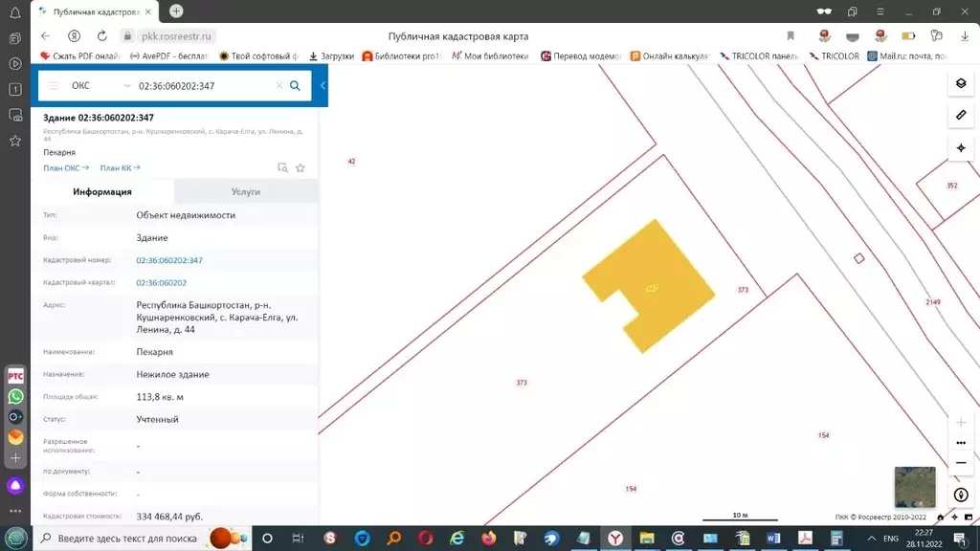Switch basemap using satellite thumbnail

[x=913, y=485]
